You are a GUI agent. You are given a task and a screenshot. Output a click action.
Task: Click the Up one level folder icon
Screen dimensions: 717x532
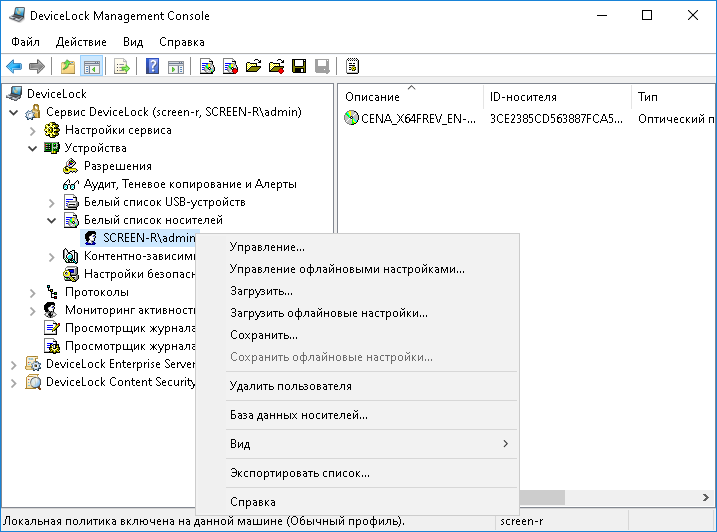pos(67,67)
